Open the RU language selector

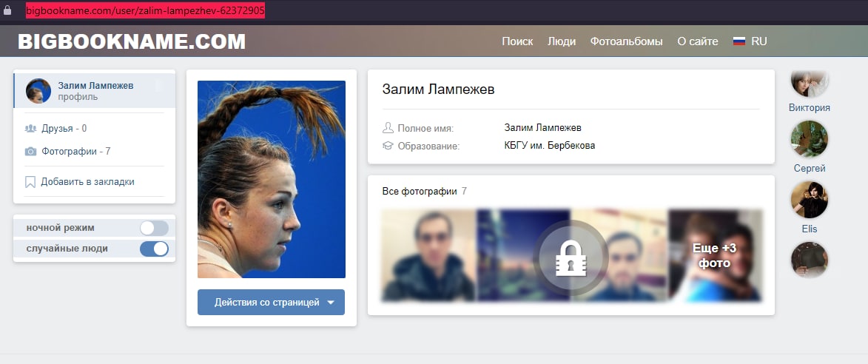click(x=759, y=41)
